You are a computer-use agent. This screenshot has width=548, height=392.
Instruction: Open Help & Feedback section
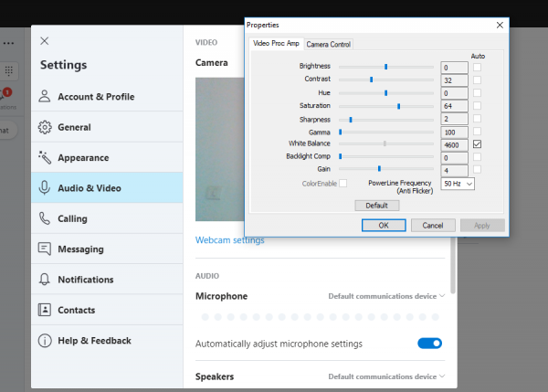[107, 340]
